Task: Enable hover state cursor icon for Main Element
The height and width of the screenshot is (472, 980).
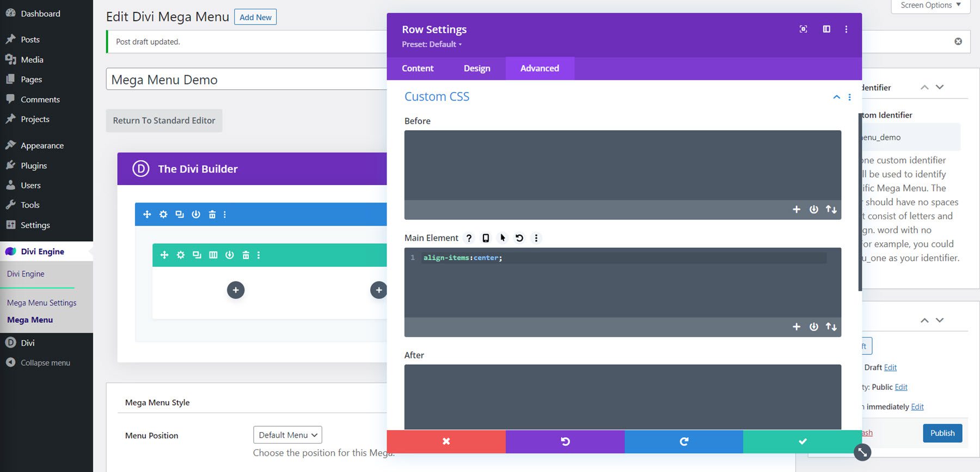Action: point(503,238)
